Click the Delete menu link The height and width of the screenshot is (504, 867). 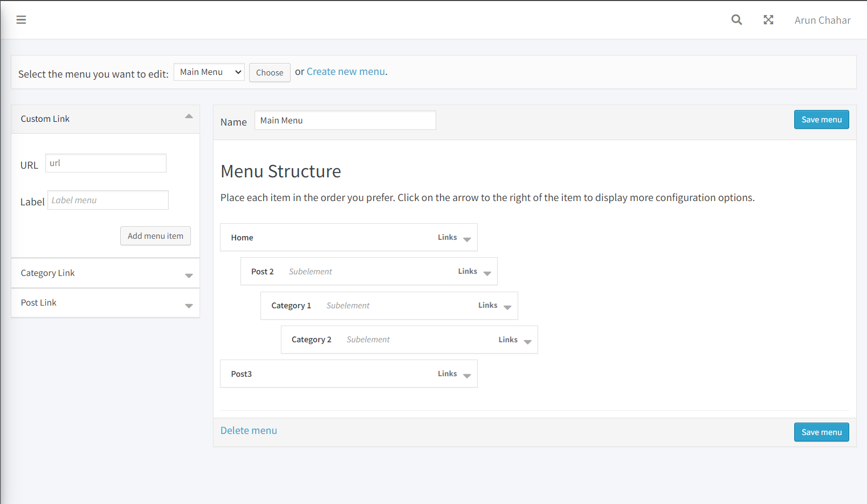[x=249, y=431]
